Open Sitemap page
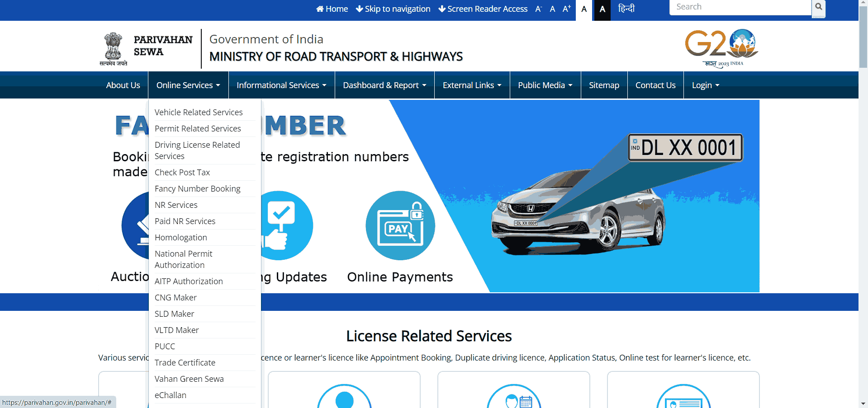The width and height of the screenshot is (868, 408). click(x=604, y=85)
